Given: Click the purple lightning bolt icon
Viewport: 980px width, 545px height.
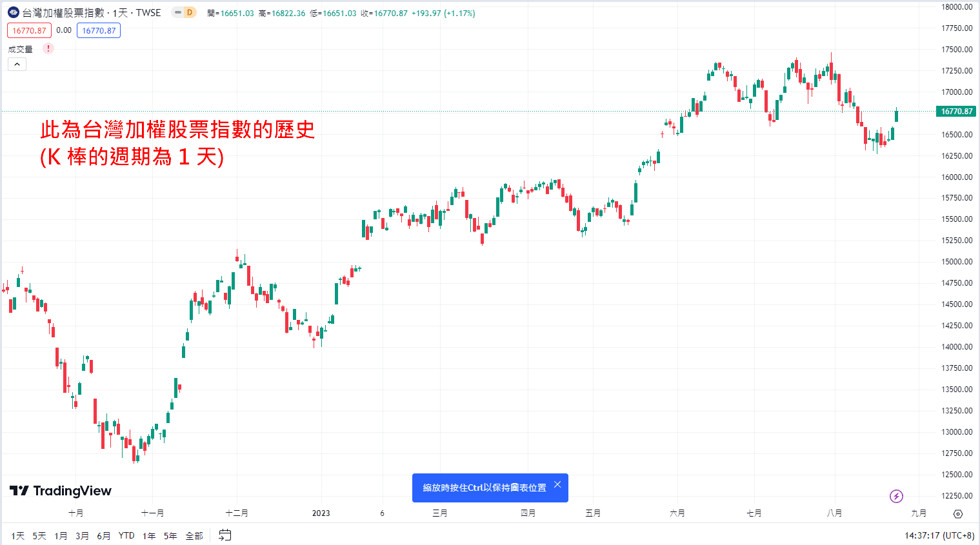Looking at the screenshot, I should pyautogui.click(x=896, y=496).
